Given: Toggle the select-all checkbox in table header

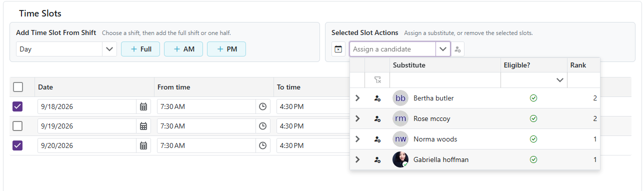Looking at the screenshot, I should [18, 87].
